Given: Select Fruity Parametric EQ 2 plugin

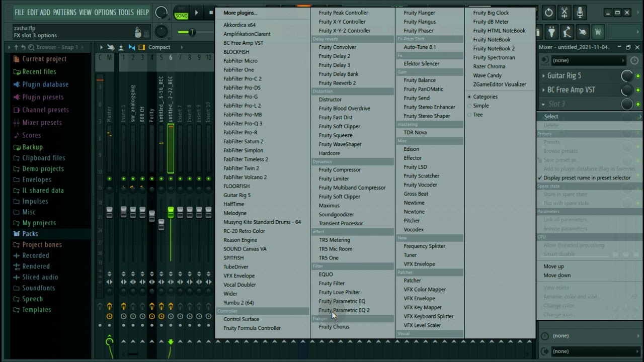Looking at the screenshot, I should (344, 310).
